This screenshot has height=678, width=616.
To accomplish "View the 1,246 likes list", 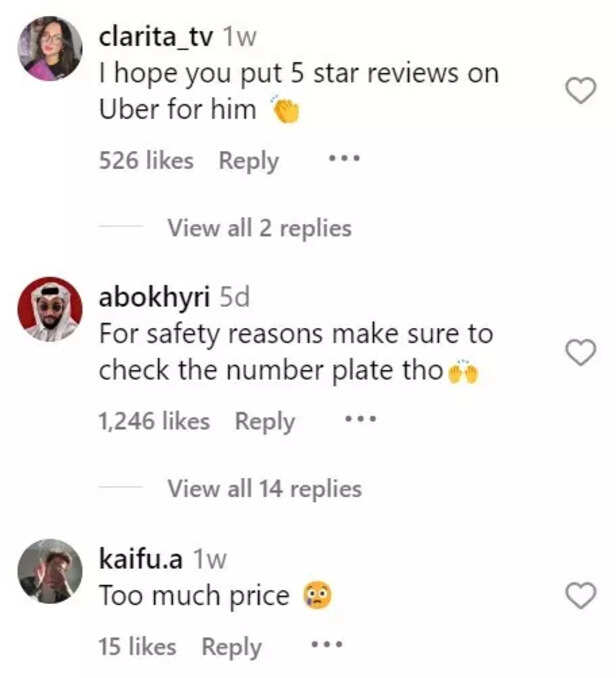I will [x=154, y=421].
